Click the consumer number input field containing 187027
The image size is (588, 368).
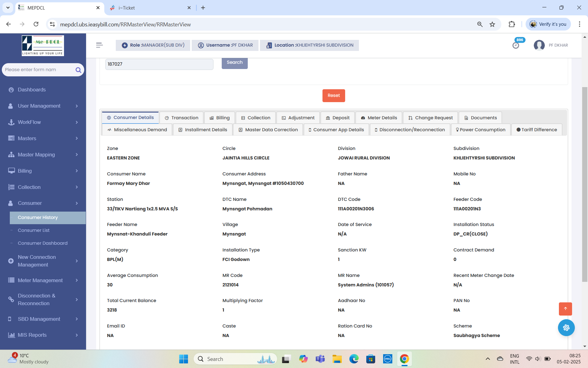tap(159, 64)
